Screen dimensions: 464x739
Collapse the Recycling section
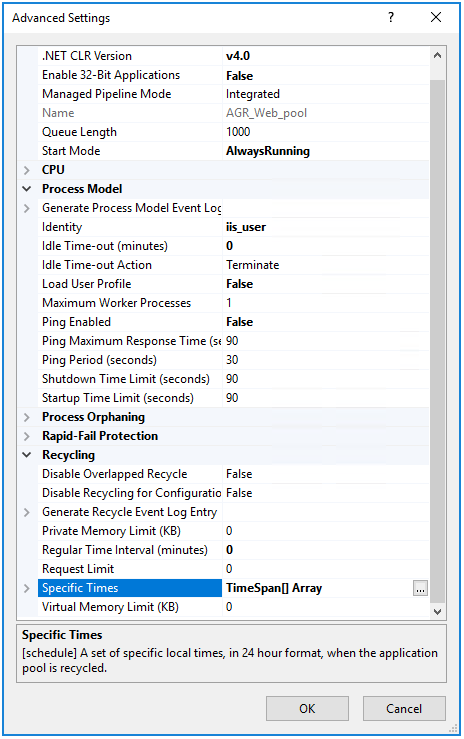(27, 455)
